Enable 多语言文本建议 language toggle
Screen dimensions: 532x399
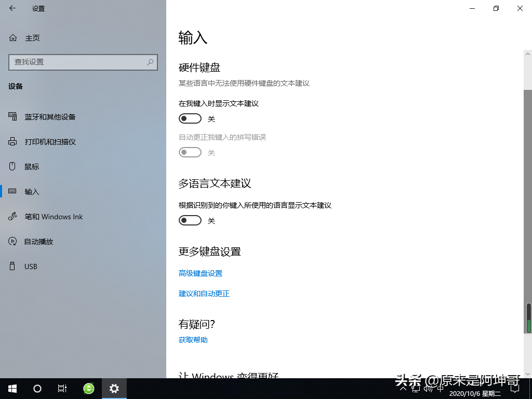coord(190,220)
